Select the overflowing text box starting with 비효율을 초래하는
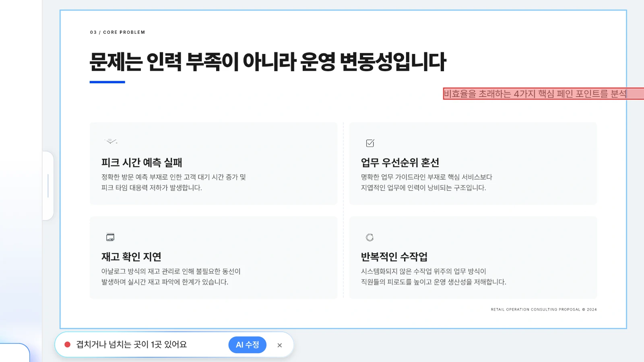This screenshot has height=362, width=644. point(543,94)
